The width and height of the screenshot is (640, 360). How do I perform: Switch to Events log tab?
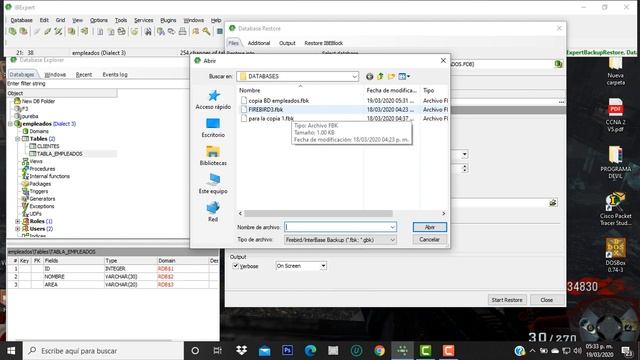pos(115,74)
